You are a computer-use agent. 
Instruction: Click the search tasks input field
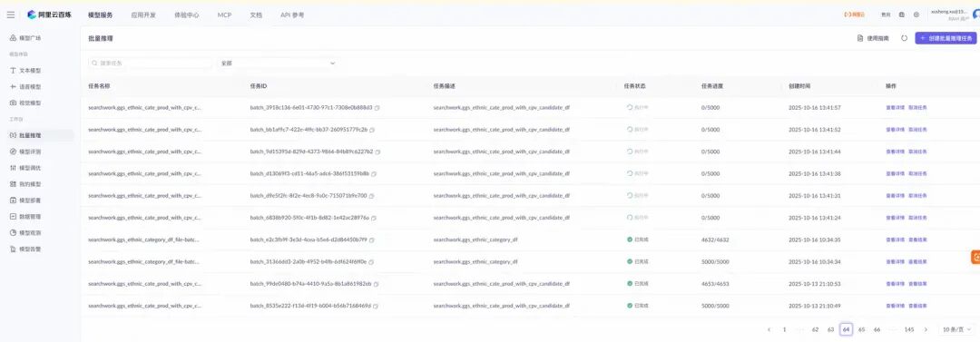click(150, 64)
